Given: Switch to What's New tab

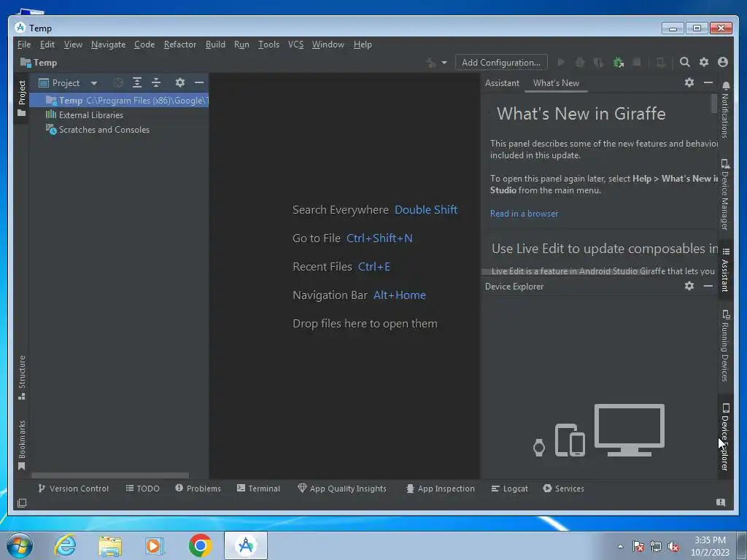Looking at the screenshot, I should [x=556, y=83].
